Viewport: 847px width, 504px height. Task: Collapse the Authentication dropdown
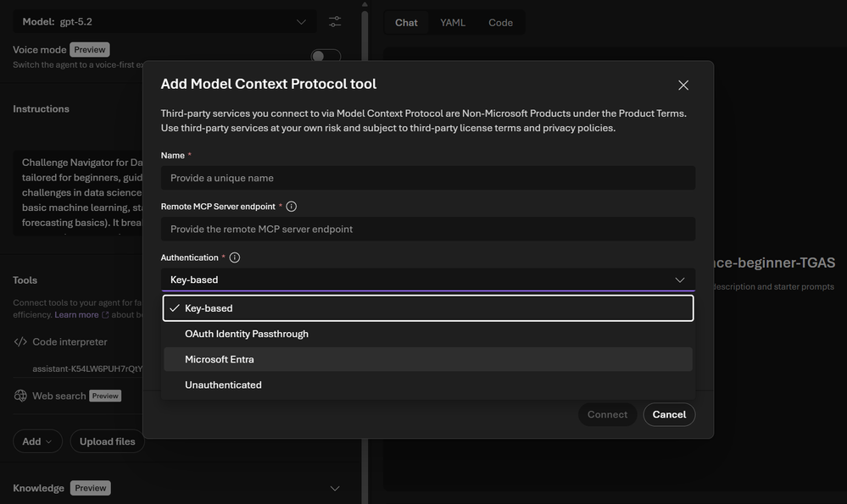click(679, 280)
